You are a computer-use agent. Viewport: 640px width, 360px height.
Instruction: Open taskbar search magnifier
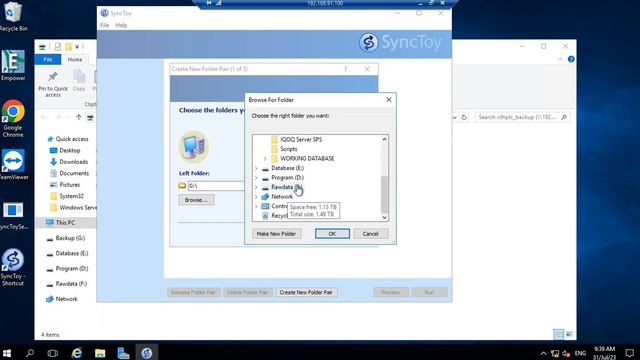(30, 353)
